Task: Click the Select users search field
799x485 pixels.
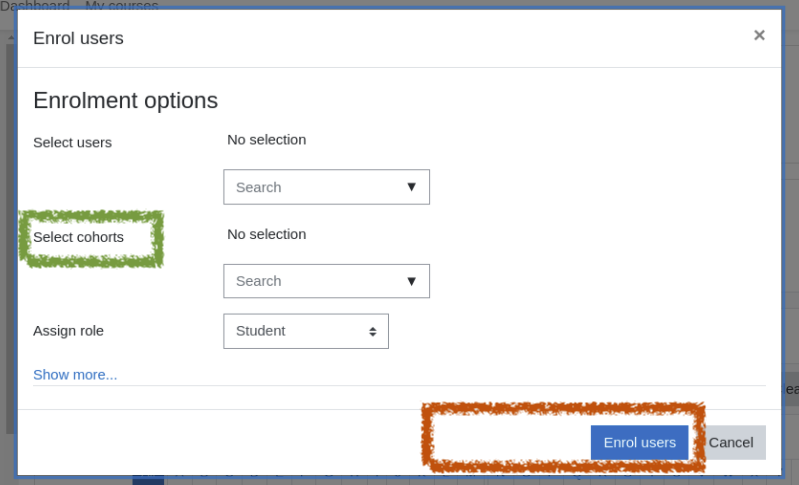Action: 326,187
